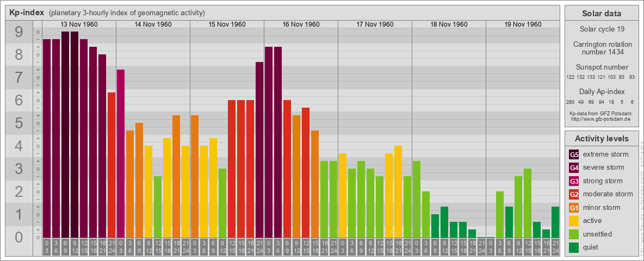This screenshot has width=644, height=261.
Task: Click the dark green quiet legend square
Action: click(x=574, y=247)
